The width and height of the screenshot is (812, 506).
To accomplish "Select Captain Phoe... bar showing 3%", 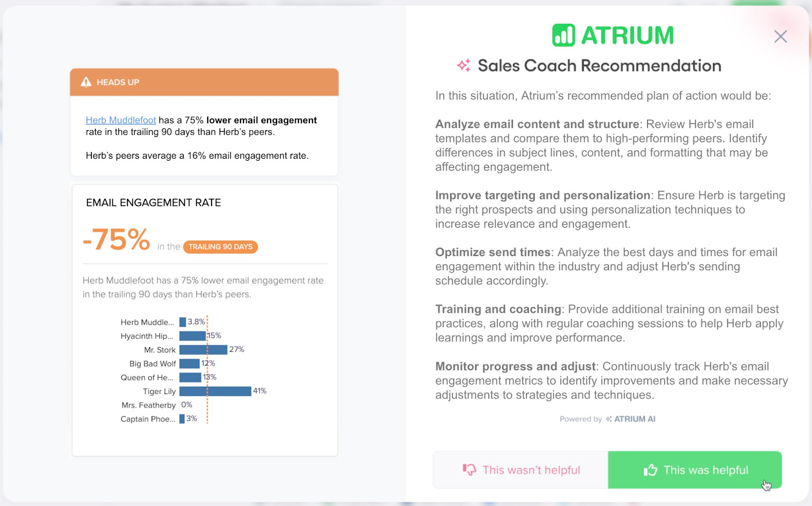I will click(x=182, y=419).
